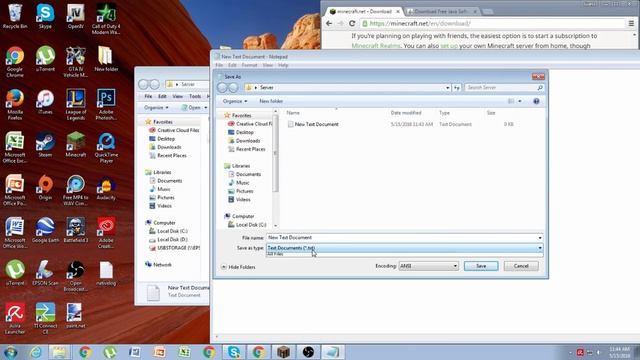The width and height of the screenshot is (640, 360).
Task: Click the Windows Start button
Action: point(10,352)
